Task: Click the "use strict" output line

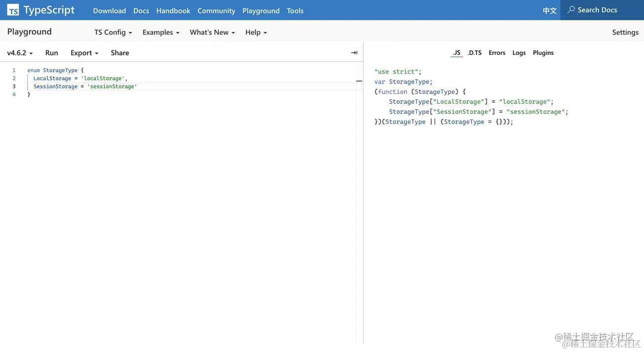Action: 398,72
